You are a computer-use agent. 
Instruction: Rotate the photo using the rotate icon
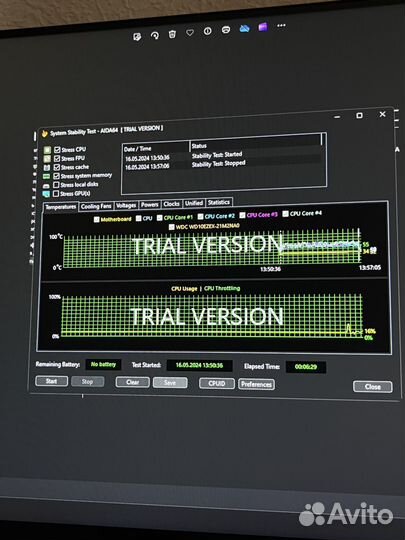pyautogui.click(x=155, y=35)
